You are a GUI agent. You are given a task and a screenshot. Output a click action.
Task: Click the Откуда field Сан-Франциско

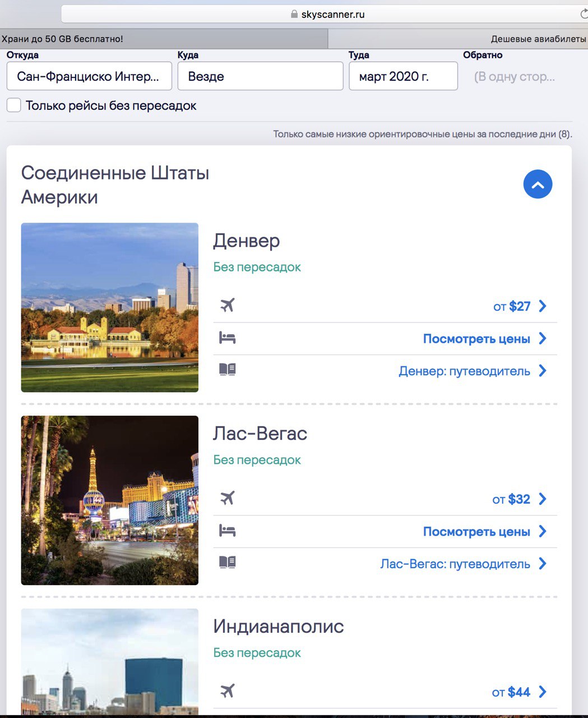(x=89, y=76)
